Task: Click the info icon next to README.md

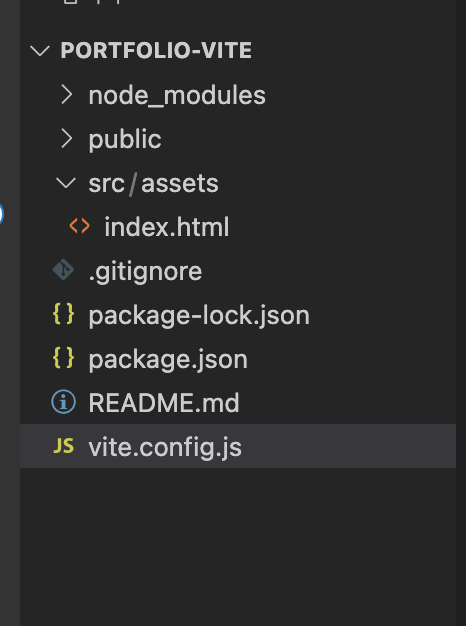Action: pos(63,402)
